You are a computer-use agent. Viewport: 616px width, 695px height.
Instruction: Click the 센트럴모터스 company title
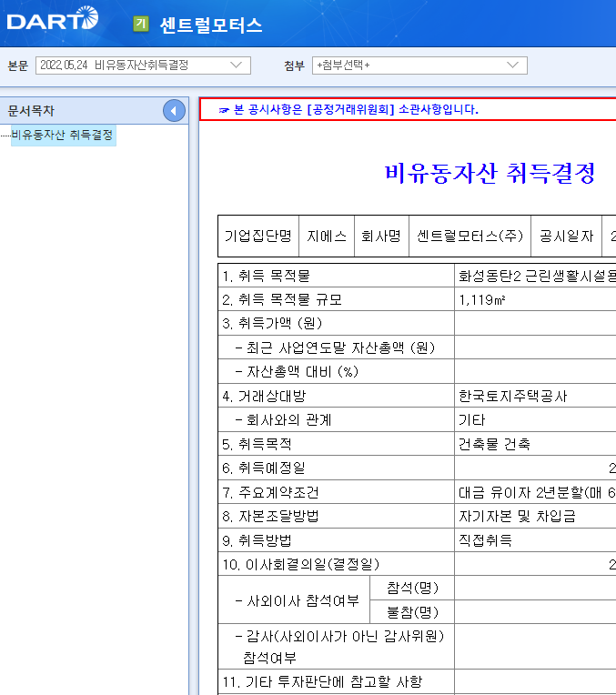211,25
